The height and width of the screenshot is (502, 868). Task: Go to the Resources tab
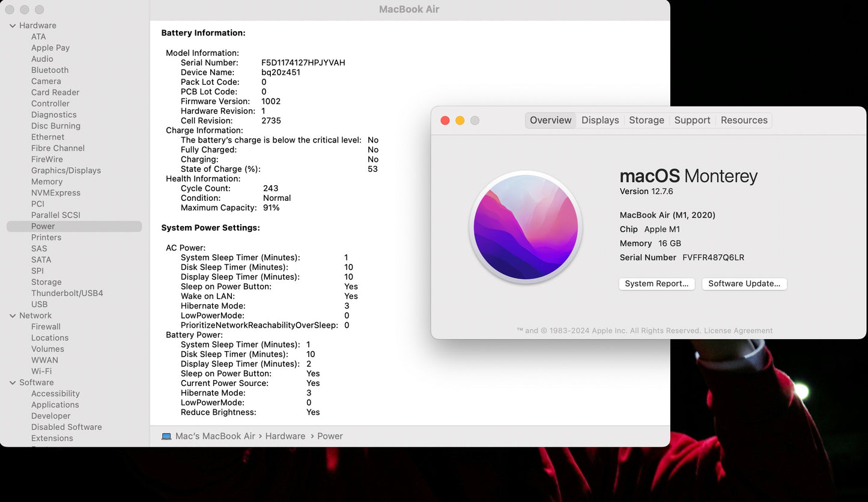[x=744, y=120]
